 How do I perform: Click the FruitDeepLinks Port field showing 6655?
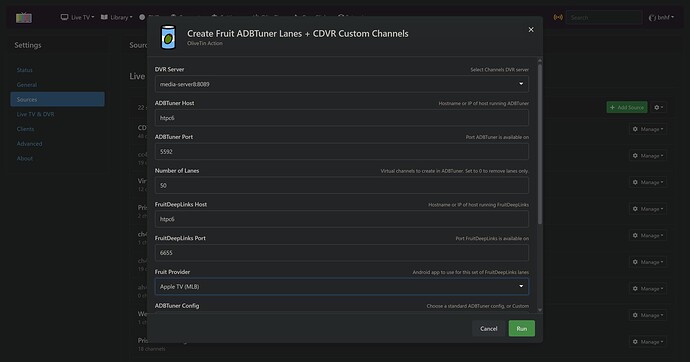[x=341, y=253]
